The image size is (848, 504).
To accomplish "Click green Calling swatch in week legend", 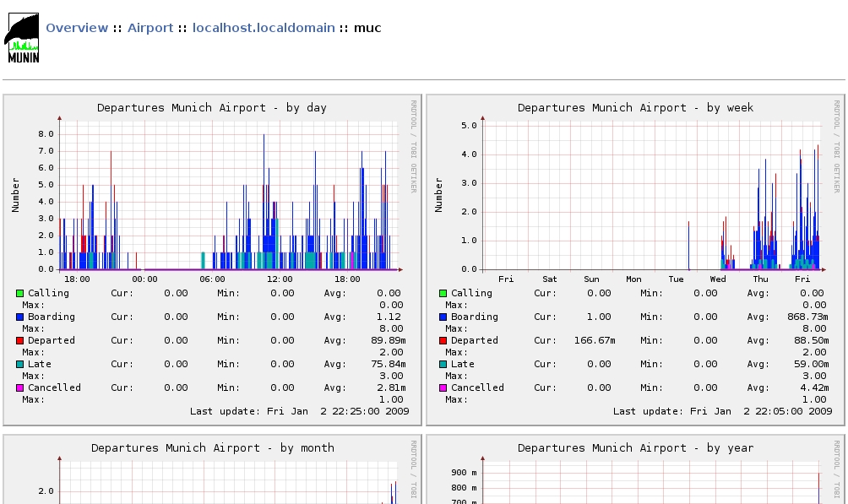I will (443, 294).
